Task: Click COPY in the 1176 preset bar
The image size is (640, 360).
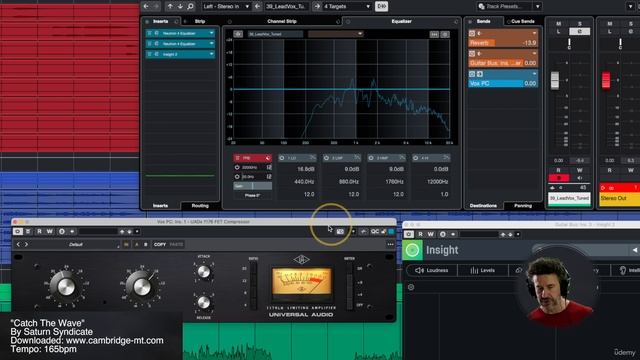Action: [160, 244]
